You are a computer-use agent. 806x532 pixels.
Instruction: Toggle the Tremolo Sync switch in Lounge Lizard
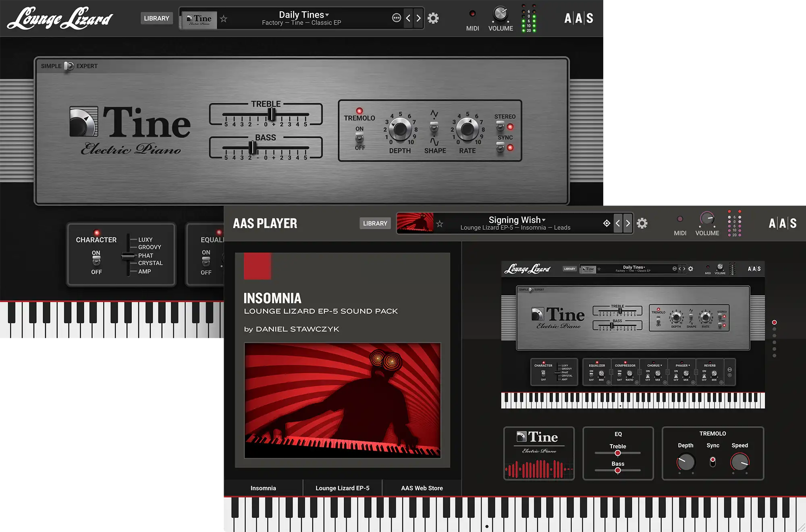click(500, 147)
